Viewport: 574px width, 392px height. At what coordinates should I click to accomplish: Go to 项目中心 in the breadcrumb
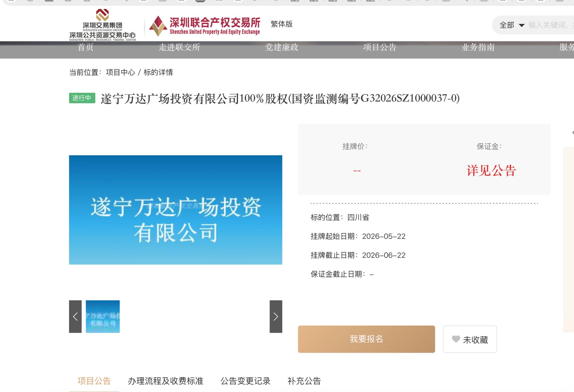[x=120, y=72]
